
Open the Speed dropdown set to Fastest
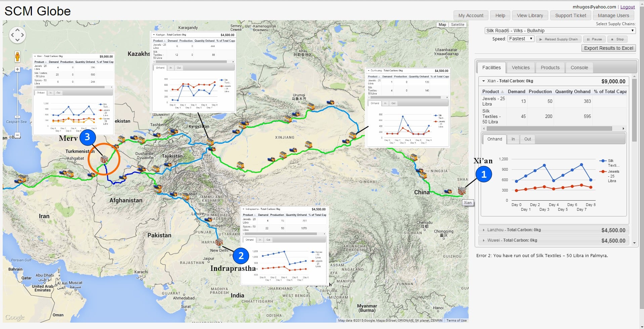click(x=521, y=39)
